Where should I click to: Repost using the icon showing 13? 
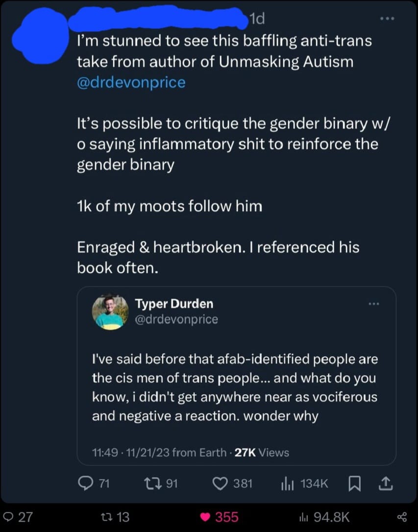[x=105, y=517]
